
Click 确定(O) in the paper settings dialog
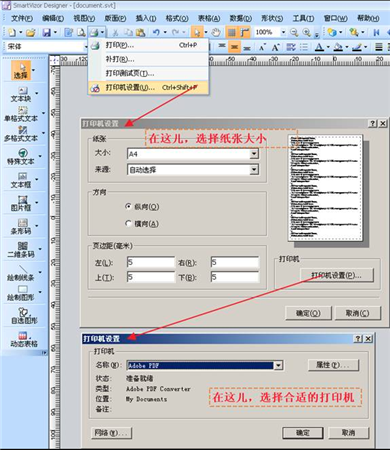(308, 313)
